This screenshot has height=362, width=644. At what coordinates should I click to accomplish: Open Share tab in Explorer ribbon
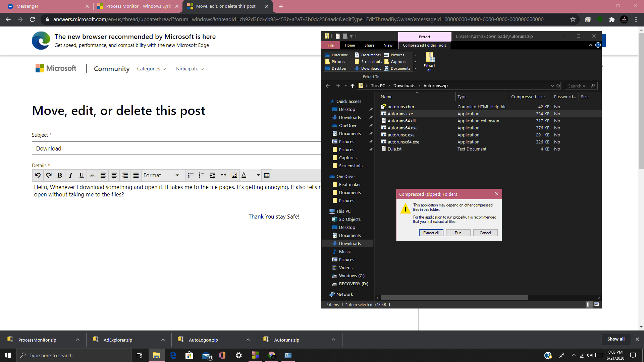pyautogui.click(x=370, y=45)
